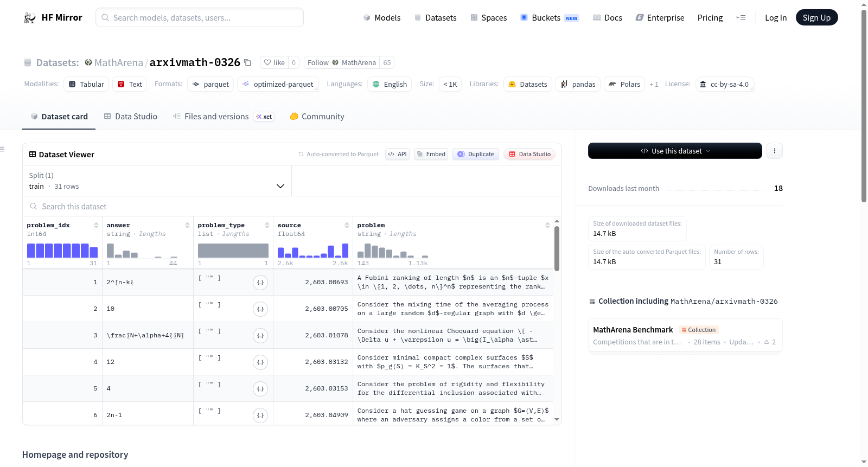Open the Enterprise nav item
868x467 pixels.
coord(660,17)
